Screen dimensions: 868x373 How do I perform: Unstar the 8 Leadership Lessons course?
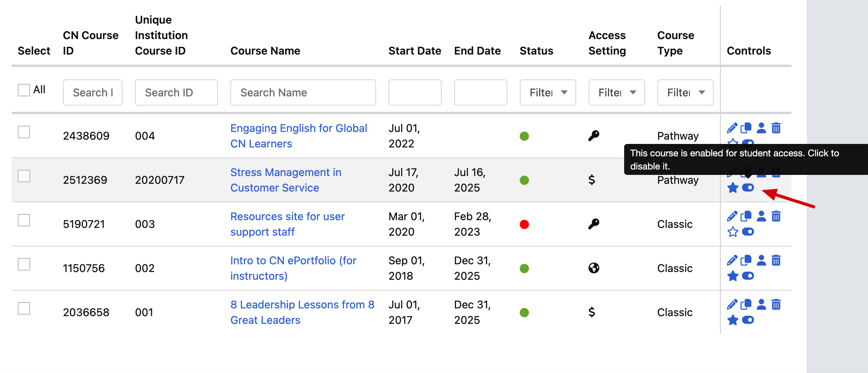click(x=733, y=320)
